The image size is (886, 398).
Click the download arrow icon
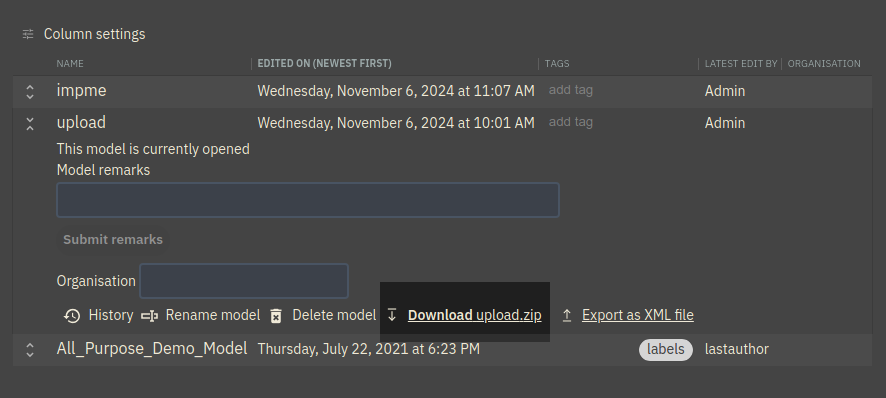(x=392, y=315)
